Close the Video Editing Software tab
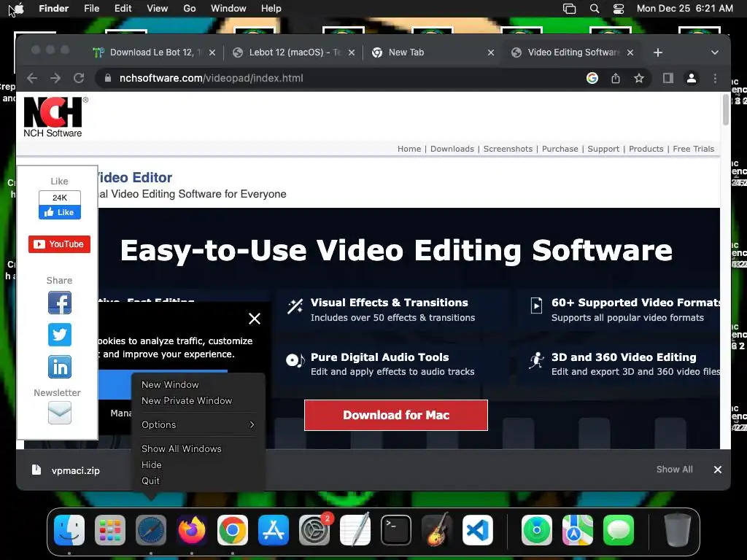 click(x=630, y=52)
